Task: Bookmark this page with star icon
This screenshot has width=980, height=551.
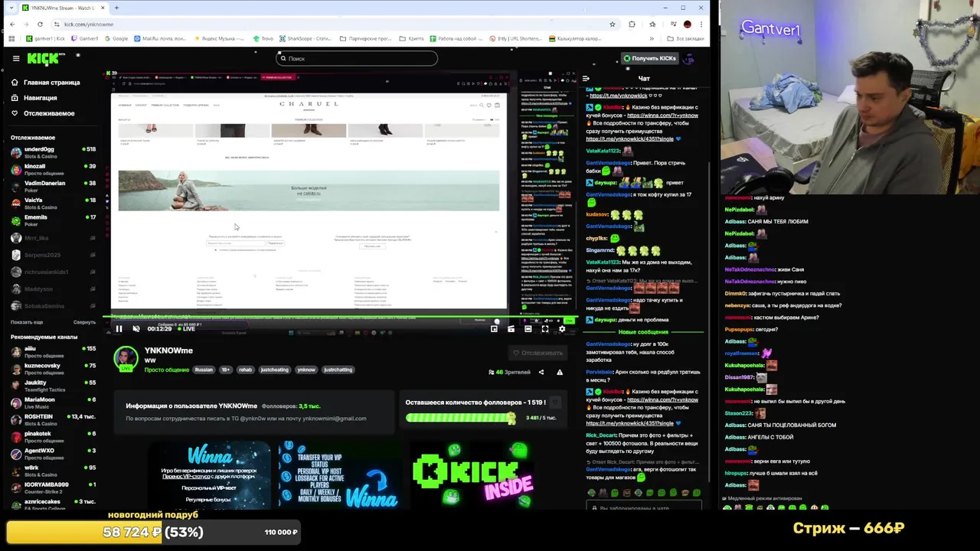Action: [612, 24]
